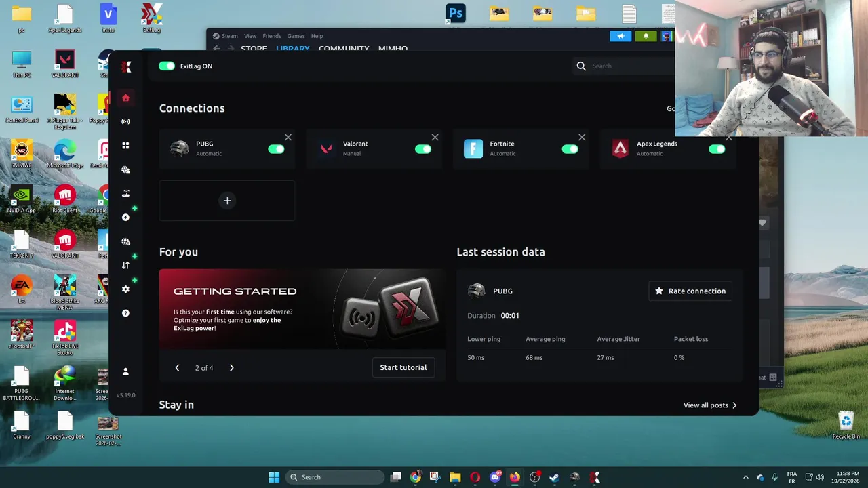868x488 pixels.
Task: Open Task View on taskbar
Action: (x=396, y=477)
